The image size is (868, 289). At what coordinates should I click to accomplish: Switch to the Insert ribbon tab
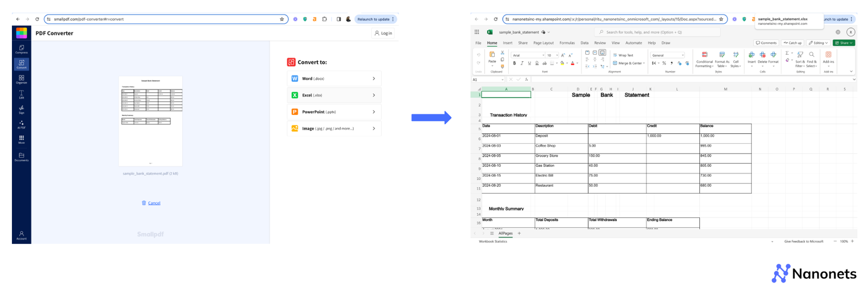click(x=507, y=43)
